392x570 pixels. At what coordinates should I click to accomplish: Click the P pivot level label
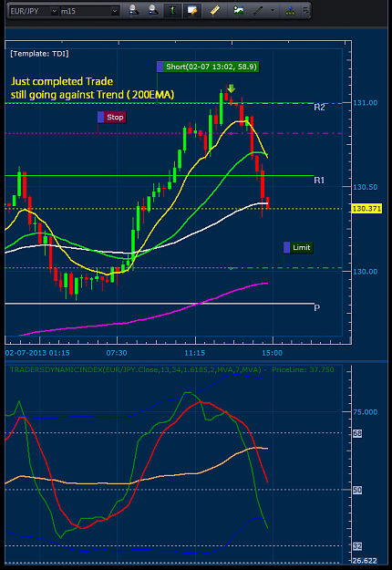tap(317, 308)
